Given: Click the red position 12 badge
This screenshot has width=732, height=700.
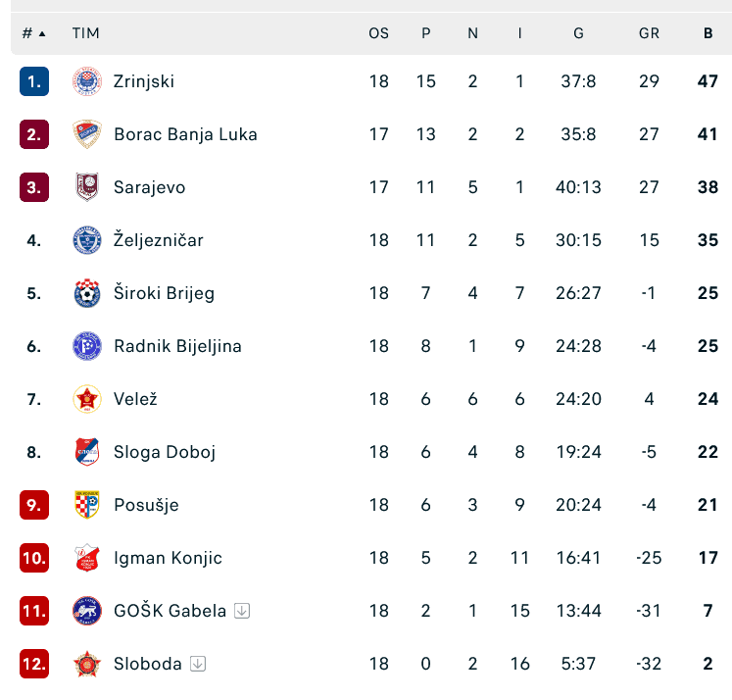Looking at the screenshot, I should tap(34, 664).
